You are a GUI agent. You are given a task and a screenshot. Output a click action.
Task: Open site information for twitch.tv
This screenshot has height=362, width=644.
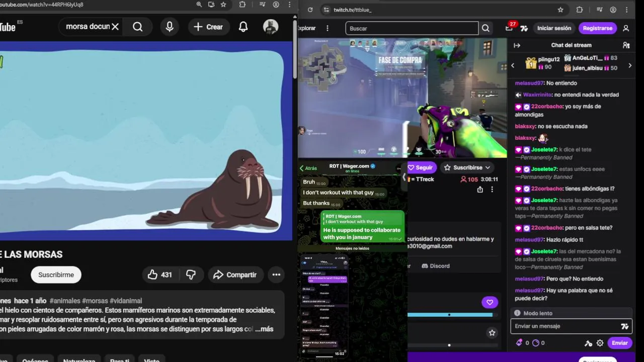point(327,10)
